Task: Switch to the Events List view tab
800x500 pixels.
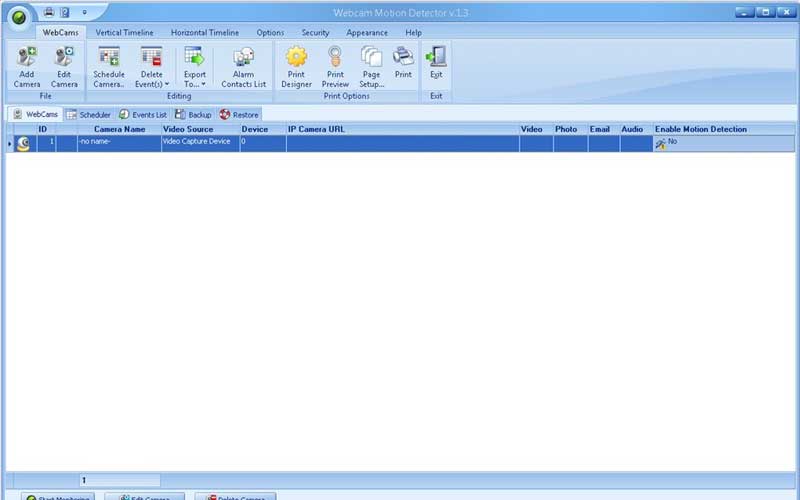Action: coord(143,115)
